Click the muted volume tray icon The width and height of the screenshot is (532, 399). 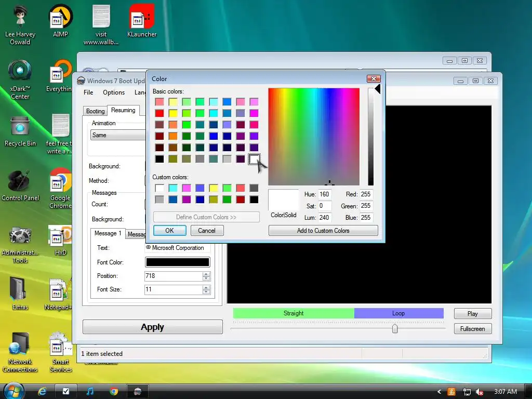click(480, 392)
